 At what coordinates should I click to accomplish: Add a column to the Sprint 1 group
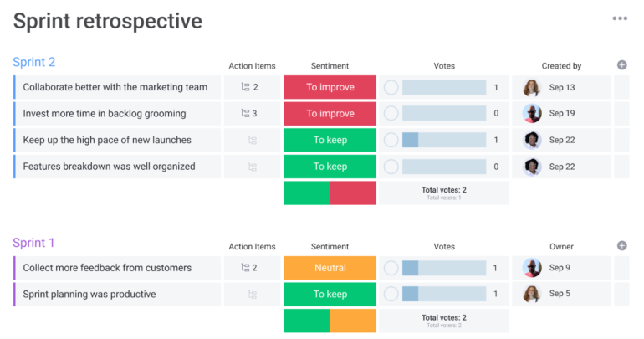621,246
